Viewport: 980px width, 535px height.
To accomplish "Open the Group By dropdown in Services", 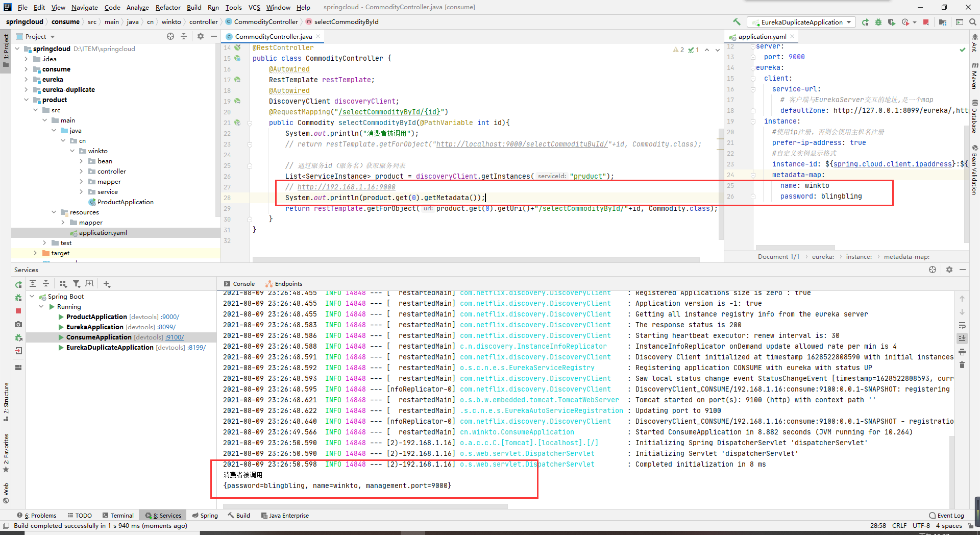I will point(63,284).
